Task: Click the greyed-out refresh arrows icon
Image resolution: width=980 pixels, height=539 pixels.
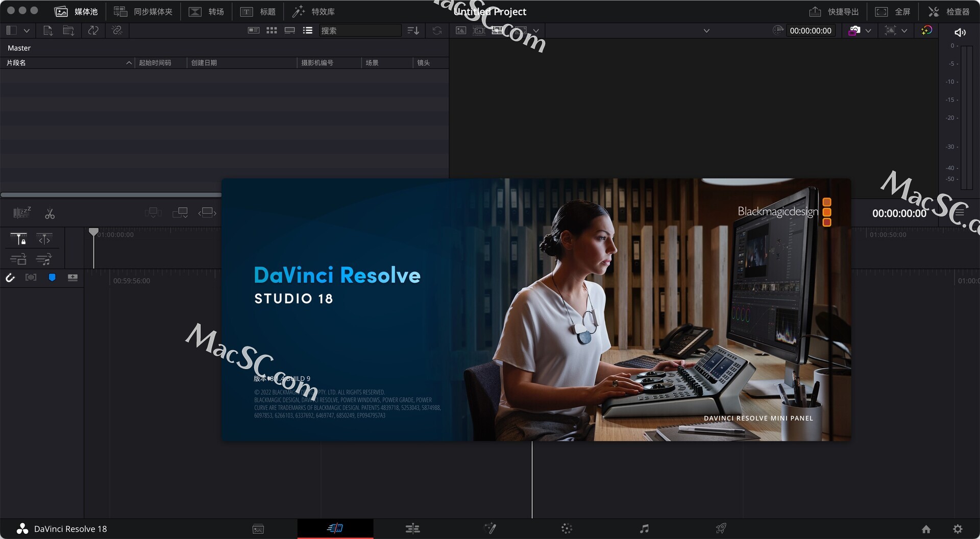Action: (437, 31)
